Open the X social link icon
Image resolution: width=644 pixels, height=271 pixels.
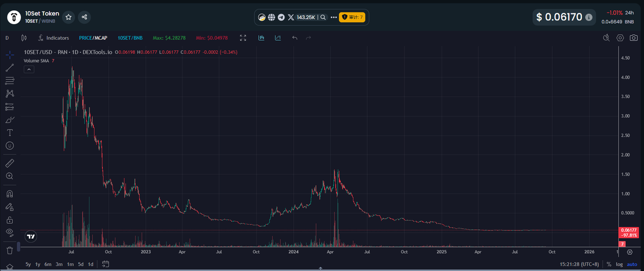coord(291,17)
